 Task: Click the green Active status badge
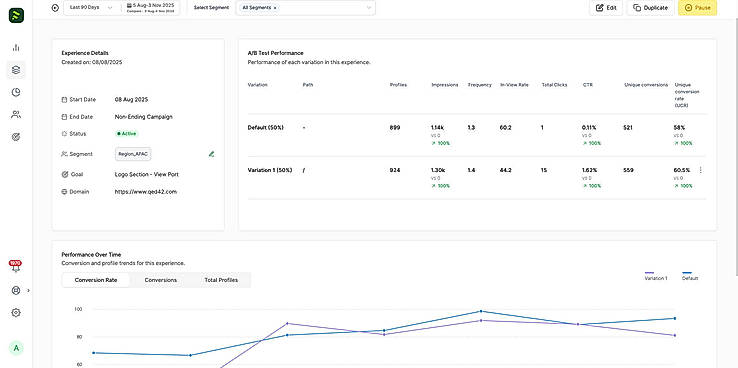click(127, 134)
